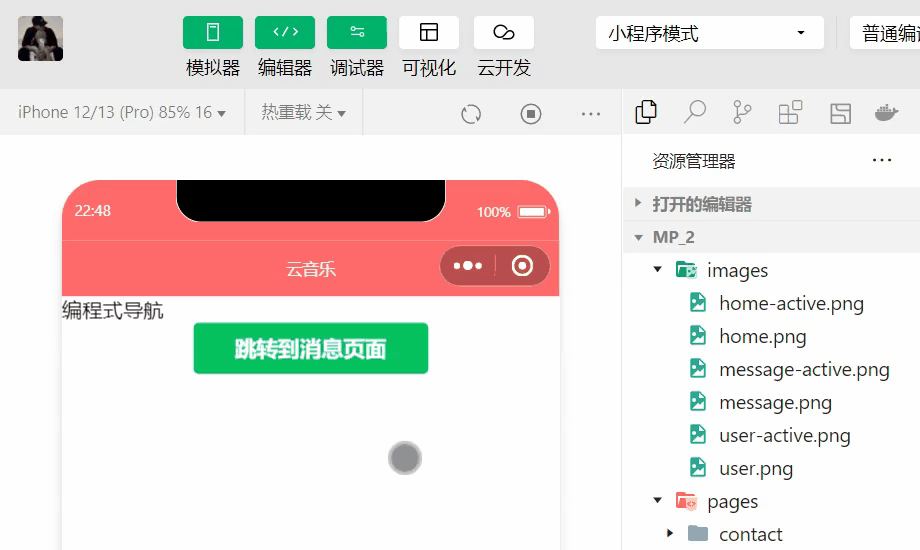Image resolution: width=920 pixels, height=550 pixels.
Task: Toggle the debugger (调试器) panel button
Action: (x=357, y=32)
